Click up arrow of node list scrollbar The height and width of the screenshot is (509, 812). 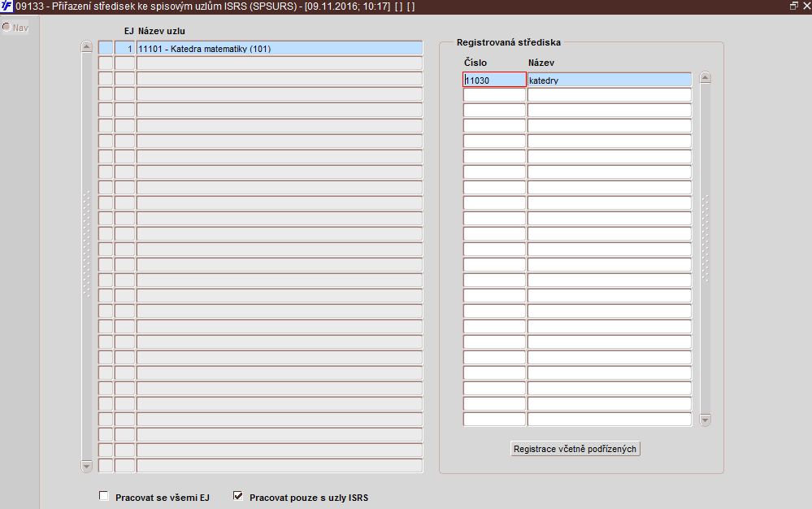87,46
